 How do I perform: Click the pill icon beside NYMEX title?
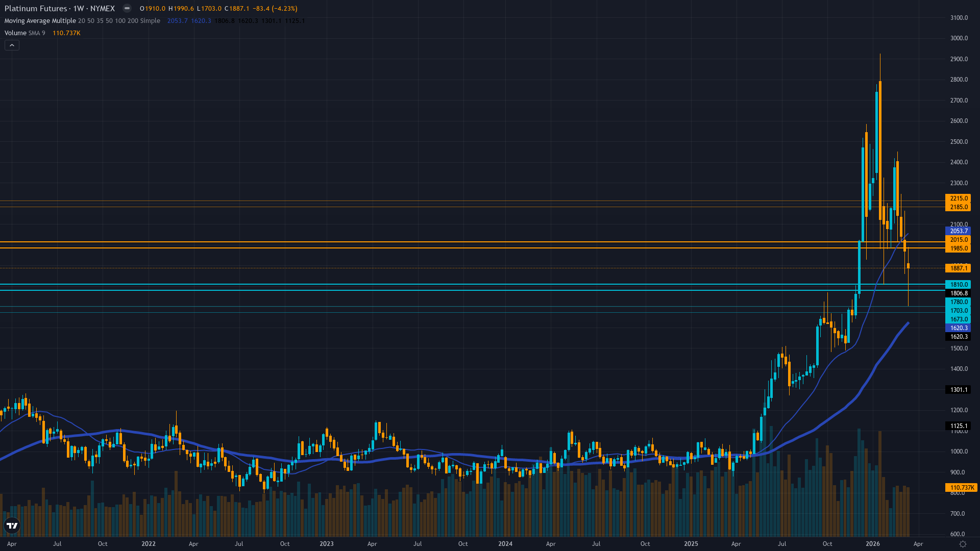click(127, 8)
